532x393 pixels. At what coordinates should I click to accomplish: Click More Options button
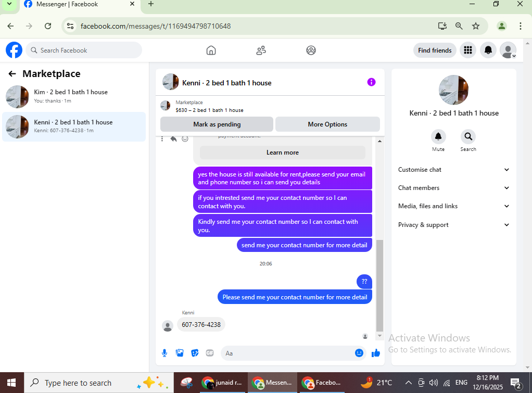point(327,124)
